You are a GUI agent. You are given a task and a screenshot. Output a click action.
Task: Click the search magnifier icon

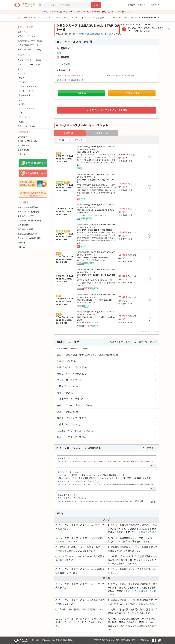(x=40, y=5)
